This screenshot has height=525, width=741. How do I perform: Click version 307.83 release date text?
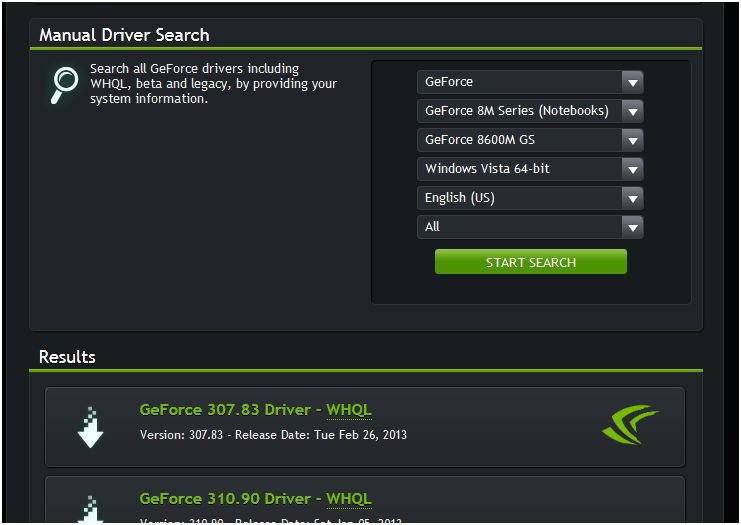tap(273, 435)
